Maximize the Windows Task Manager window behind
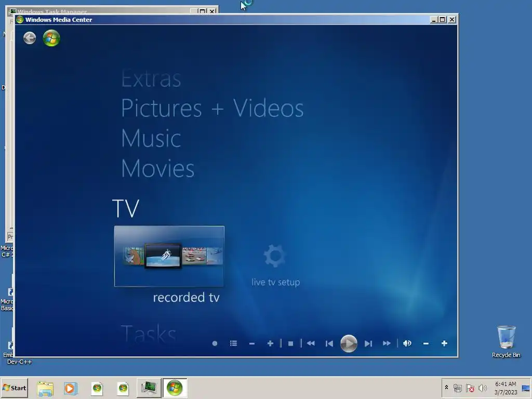 [x=203, y=11]
